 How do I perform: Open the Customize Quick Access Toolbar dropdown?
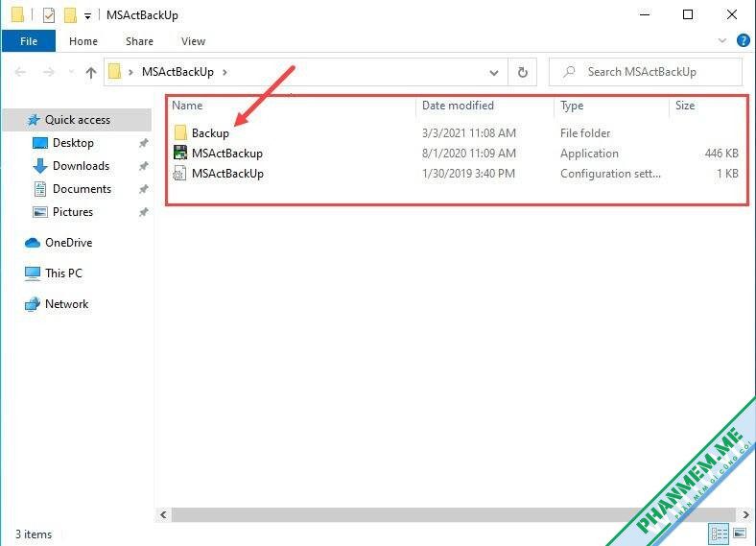pos(87,16)
